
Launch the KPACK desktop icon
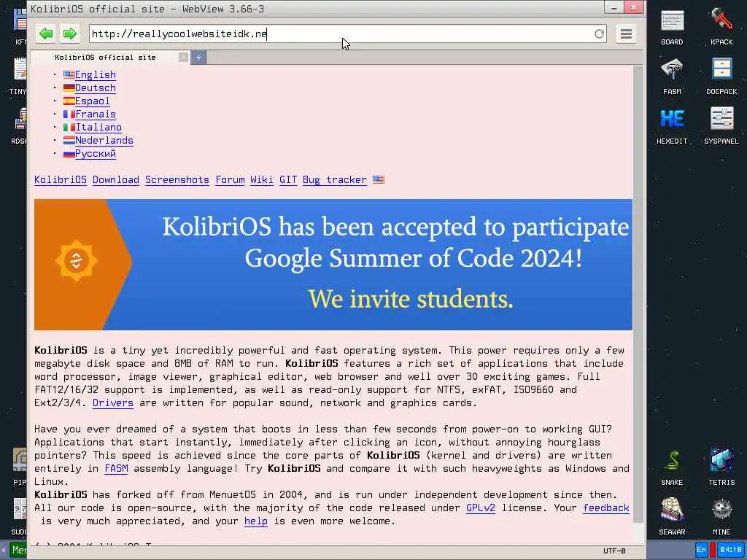click(721, 28)
